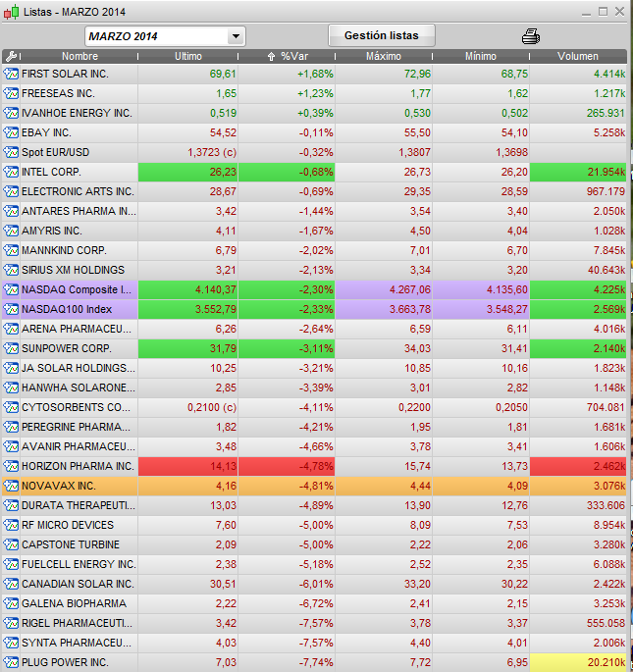This screenshot has width=633, height=672.
Task: Open chart icon for NASDAQ100 Index
Action: (x=11, y=309)
